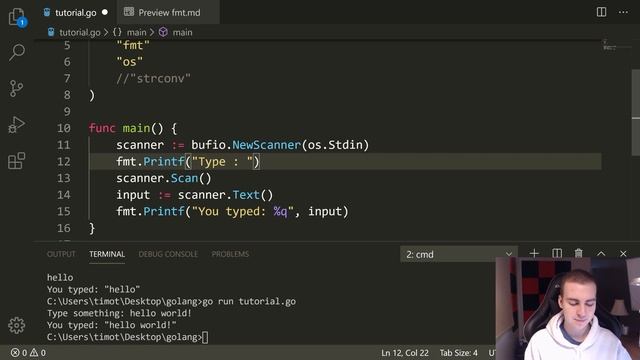Viewport: 640px width, 360px height.
Task: Open the DEBUG CONSOLE panel tab
Action: click(168, 254)
